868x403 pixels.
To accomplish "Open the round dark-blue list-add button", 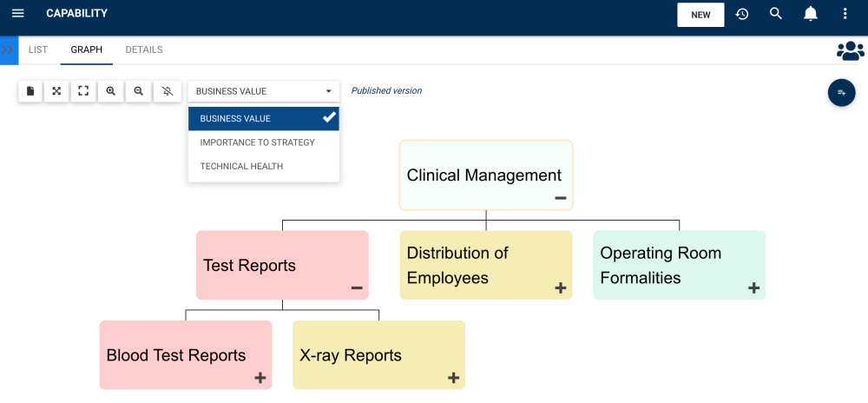I will 841,92.
